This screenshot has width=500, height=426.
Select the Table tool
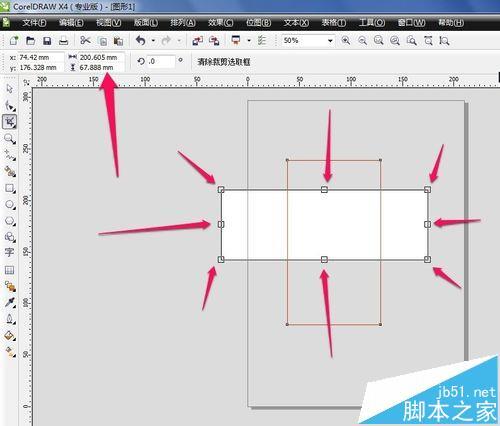point(9,270)
